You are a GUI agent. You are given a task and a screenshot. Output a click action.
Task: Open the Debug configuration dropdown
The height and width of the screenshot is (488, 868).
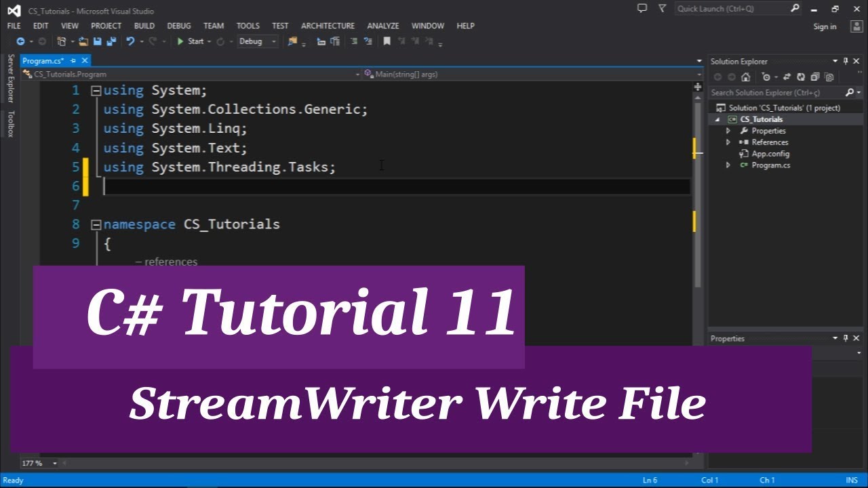click(x=258, y=41)
